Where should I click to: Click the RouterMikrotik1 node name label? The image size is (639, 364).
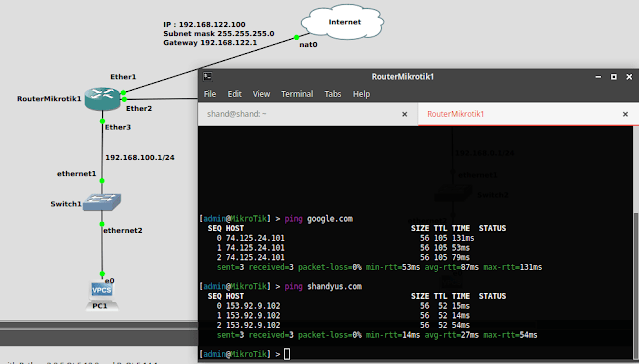(x=49, y=99)
